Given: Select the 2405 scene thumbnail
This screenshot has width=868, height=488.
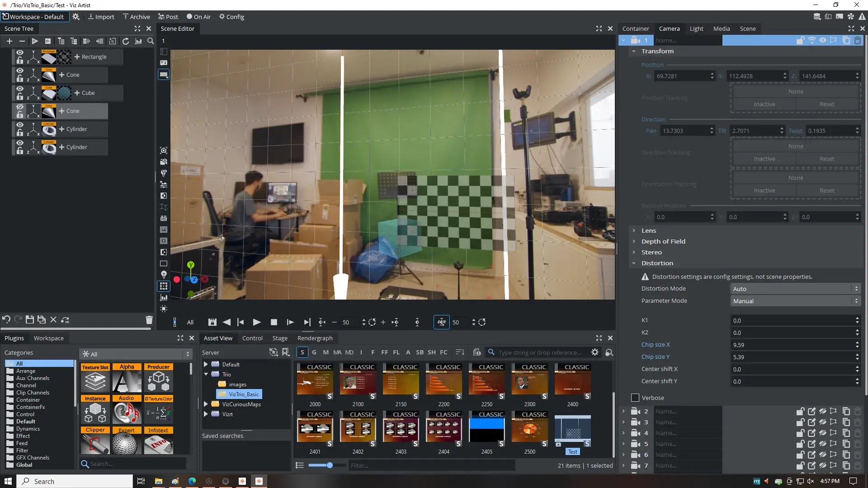Looking at the screenshot, I should coord(486,427).
